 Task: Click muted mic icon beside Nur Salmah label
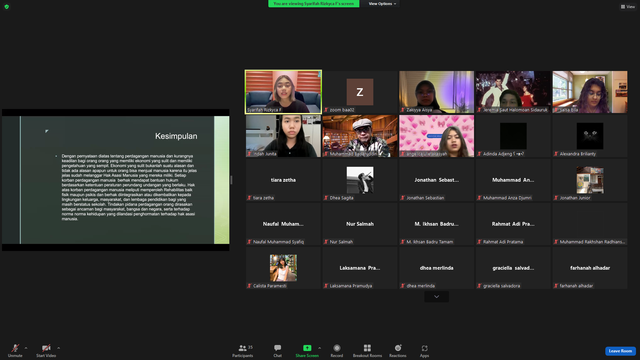326,242
